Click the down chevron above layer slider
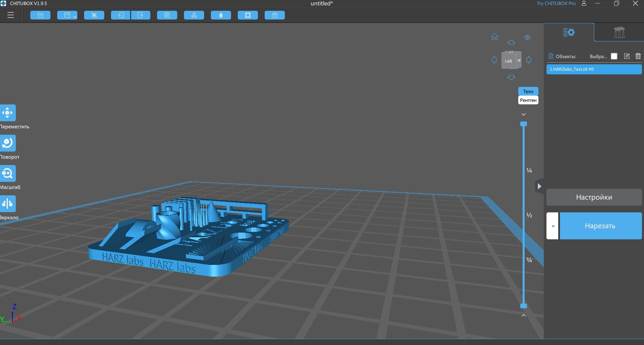Screen dimensions: 644x345 [x=524, y=114]
